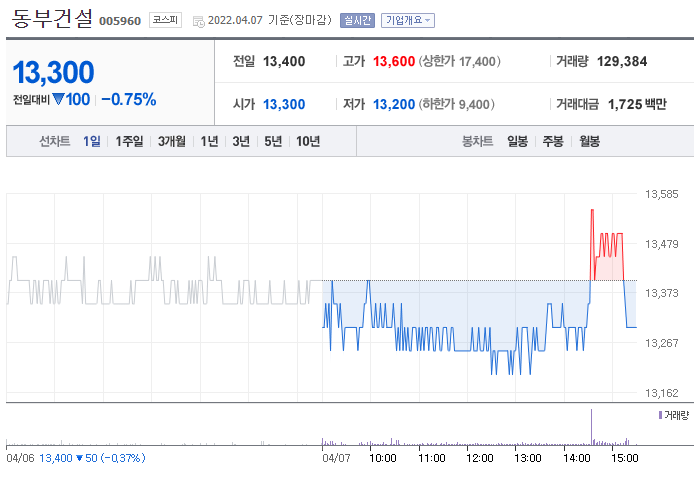This screenshot has width=694, height=477.
Task: Switch to 주봉 candle chart
Action: click(x=553, y=141)
